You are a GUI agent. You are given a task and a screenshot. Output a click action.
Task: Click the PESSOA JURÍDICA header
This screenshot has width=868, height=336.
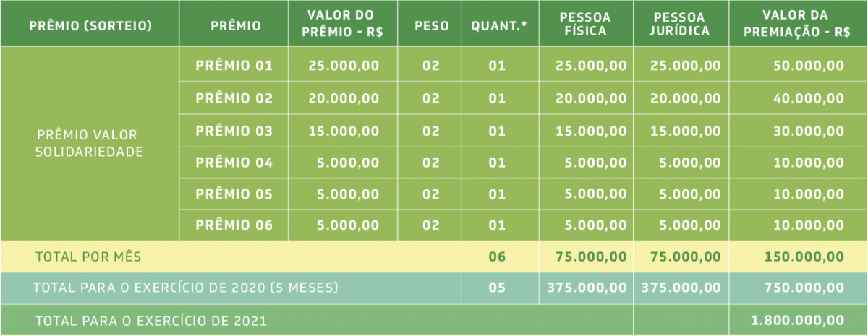(681, 24)
